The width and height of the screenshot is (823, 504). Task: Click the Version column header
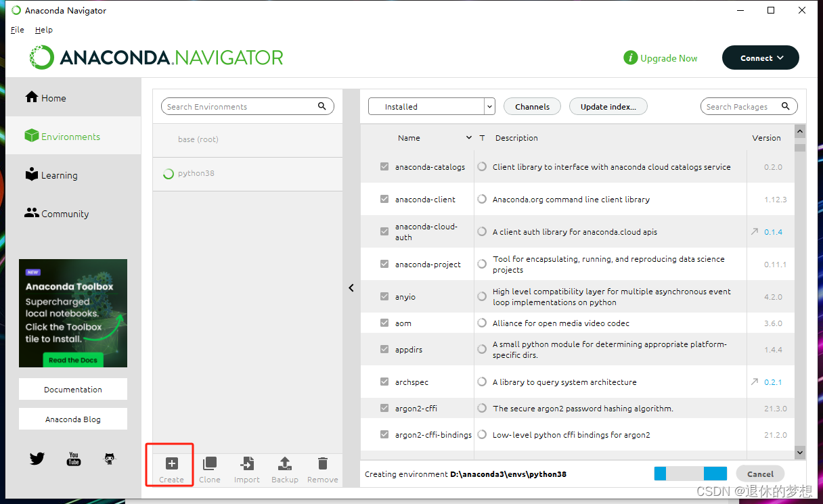pos(766,137)
